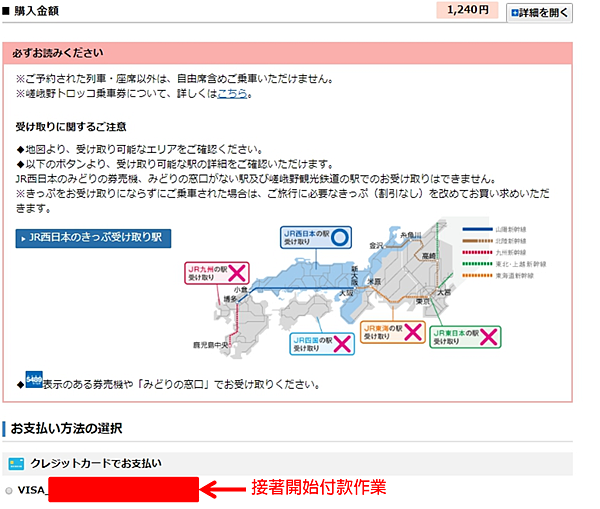Click 東京 station label on map
Screen dimensions: 600x509
point(423,301)
